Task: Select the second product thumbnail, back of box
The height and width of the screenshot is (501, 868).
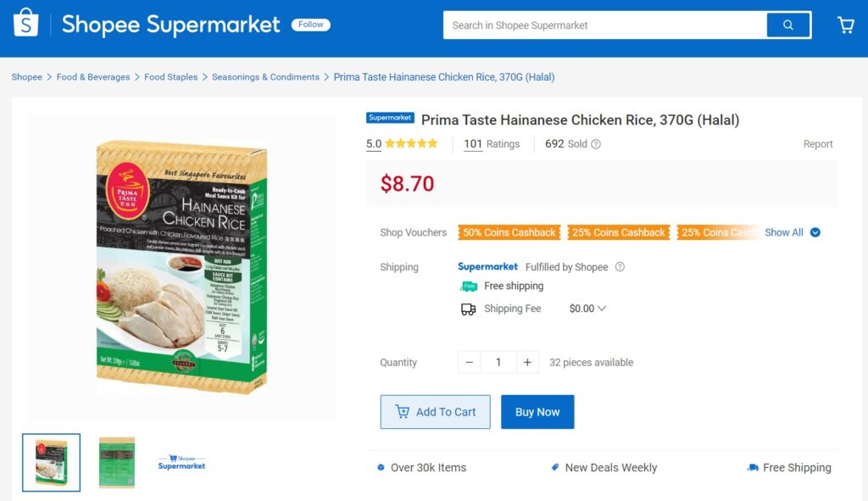Action: [x=117, y=463]
